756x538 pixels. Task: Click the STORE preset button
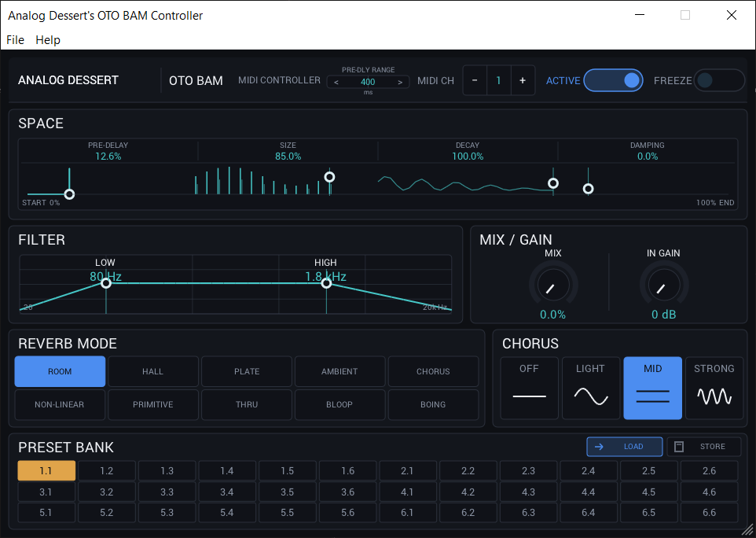pos(703,447)
